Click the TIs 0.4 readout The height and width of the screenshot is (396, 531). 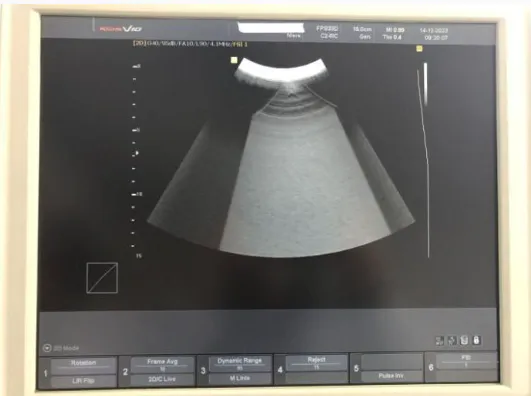point(392,37)
